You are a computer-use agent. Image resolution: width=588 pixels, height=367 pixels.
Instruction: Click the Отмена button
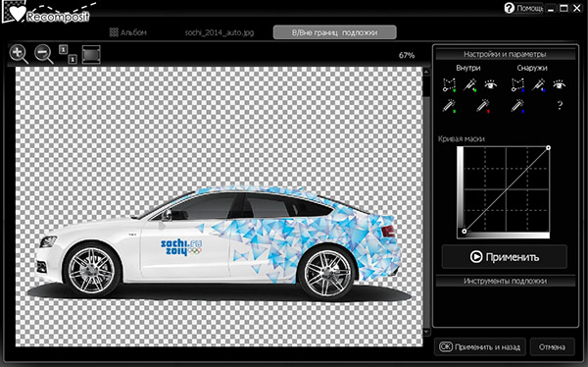552,346
